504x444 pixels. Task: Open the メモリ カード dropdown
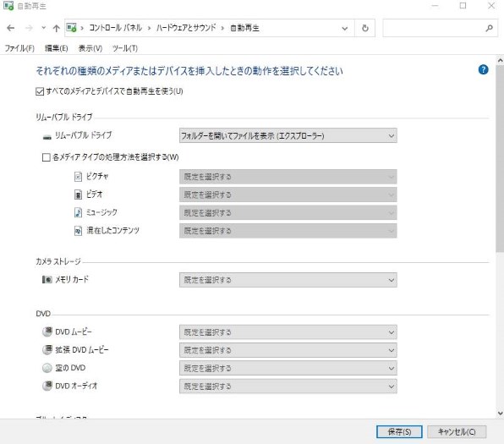(x=288, y=280)
